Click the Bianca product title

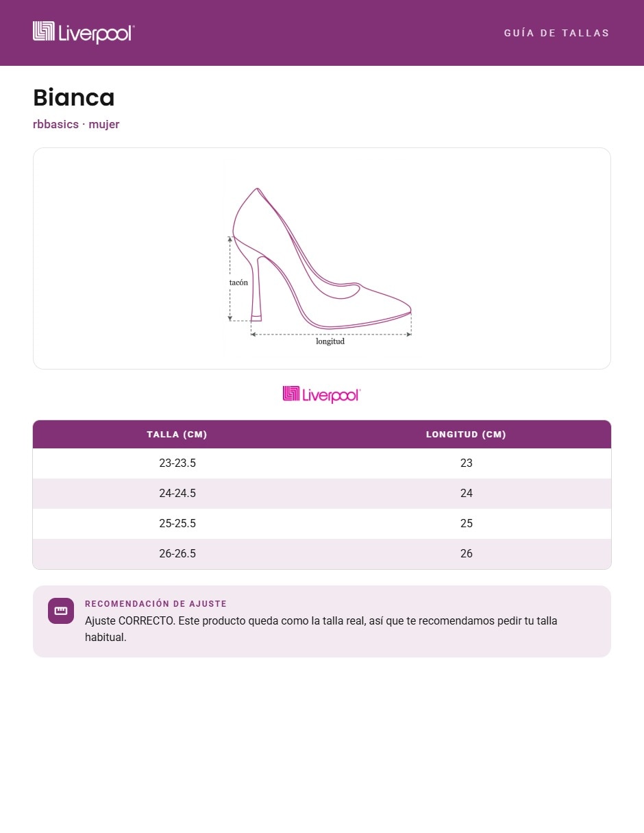(74, 98)
